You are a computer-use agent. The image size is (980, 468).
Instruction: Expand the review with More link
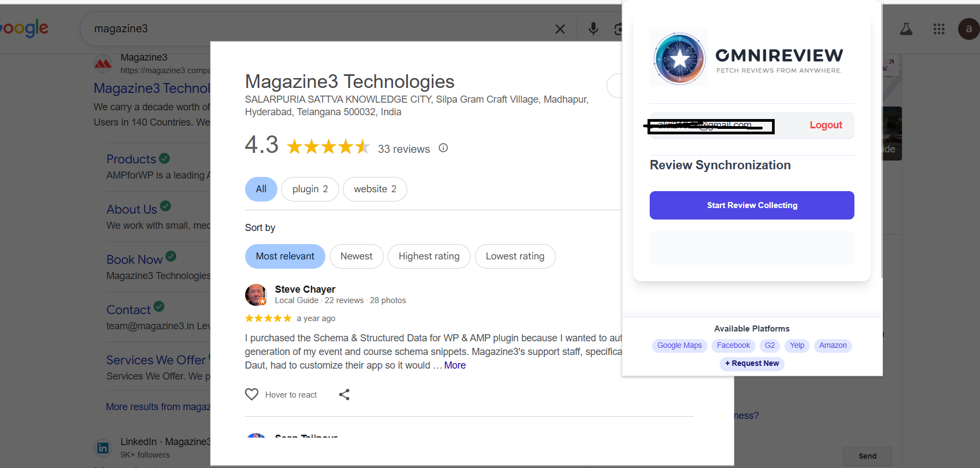(455, 365)
